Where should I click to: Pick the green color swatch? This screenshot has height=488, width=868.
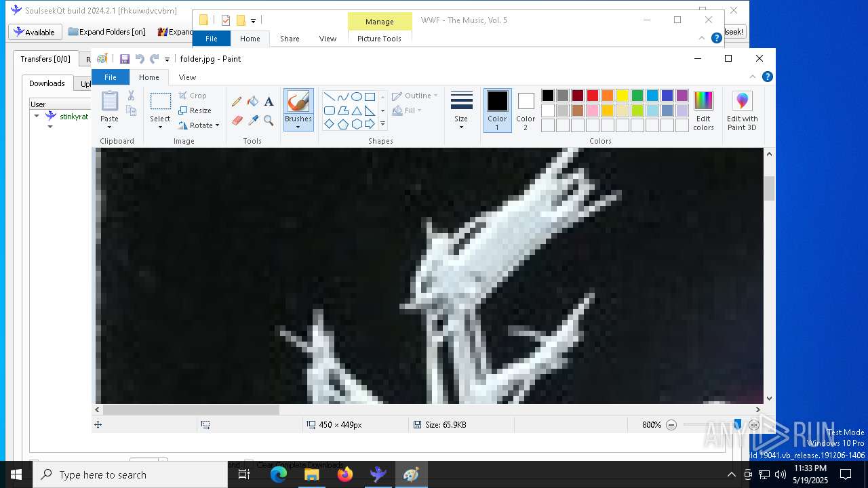coord(637,96)
